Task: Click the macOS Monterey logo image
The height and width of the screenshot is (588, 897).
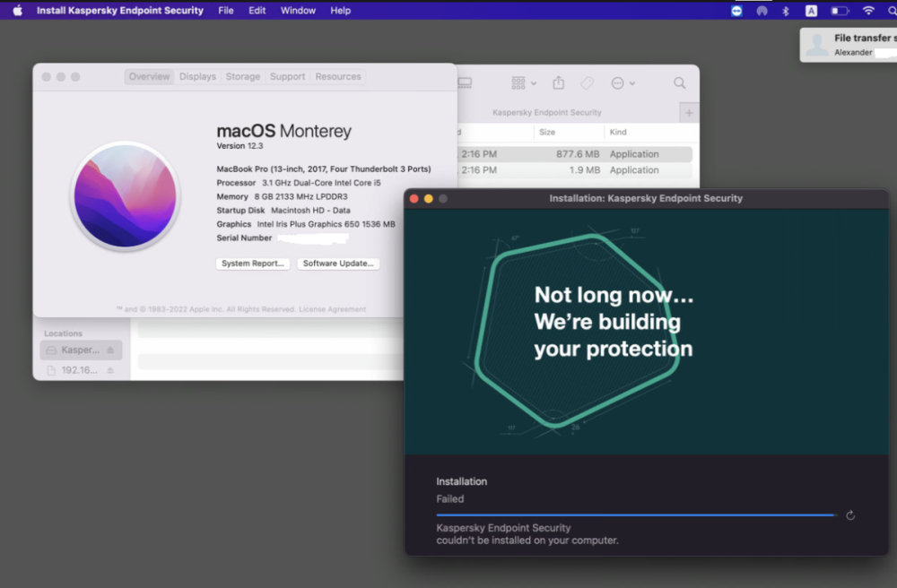Action: (126, 196)
